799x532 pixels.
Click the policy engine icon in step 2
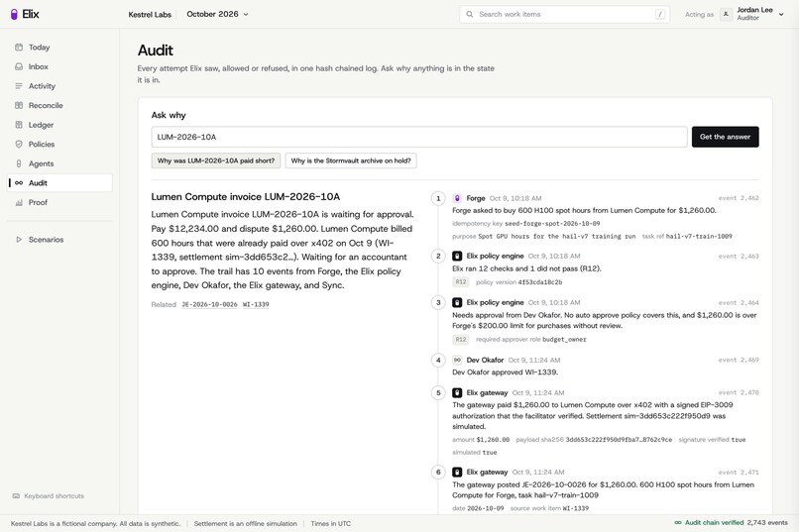[457, 256]
